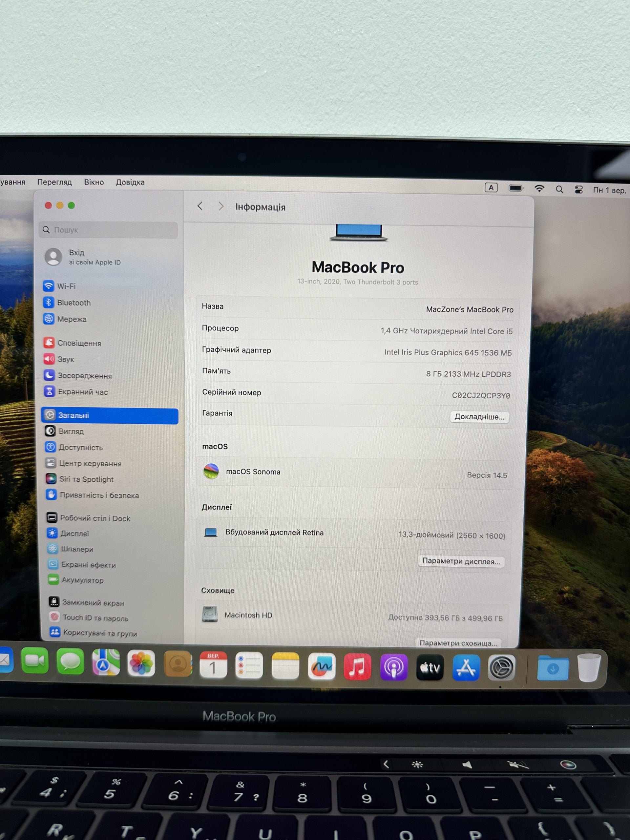Open Акумулятор battery settings
Viewport: 630px width, 840px height.
click(76, 580)
